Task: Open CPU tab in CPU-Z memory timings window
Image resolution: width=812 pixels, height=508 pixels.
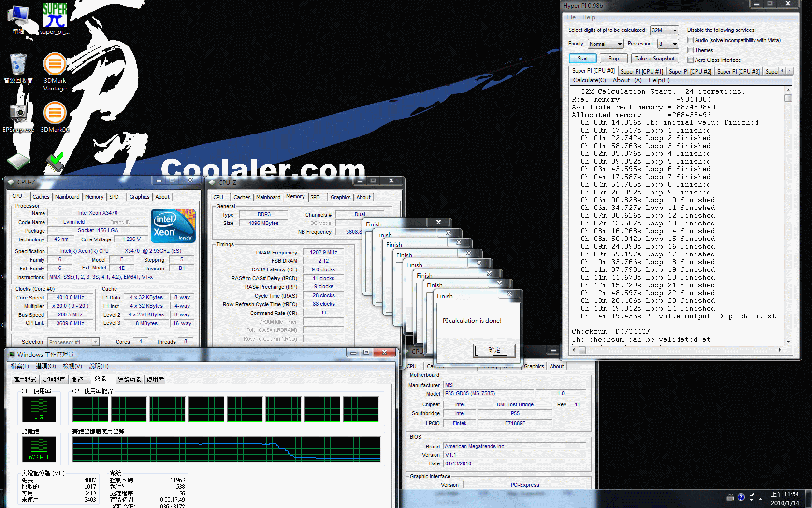Action: 218,197
